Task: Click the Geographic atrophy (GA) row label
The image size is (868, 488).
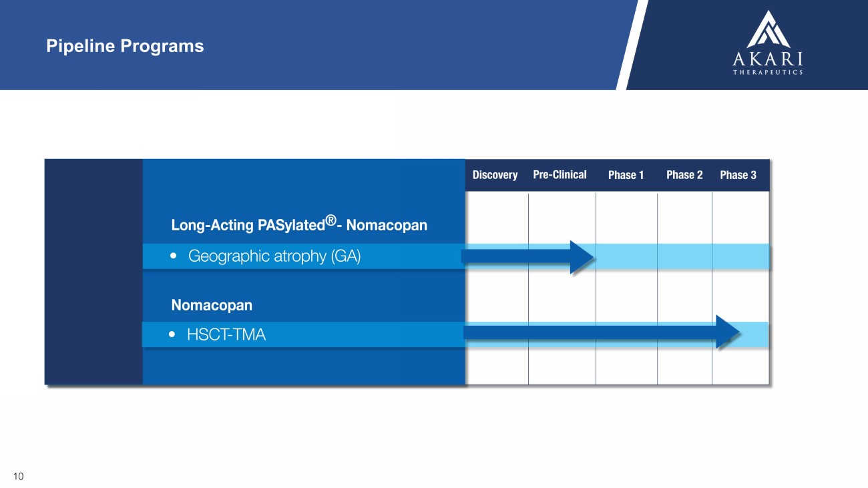Action: 274,256
